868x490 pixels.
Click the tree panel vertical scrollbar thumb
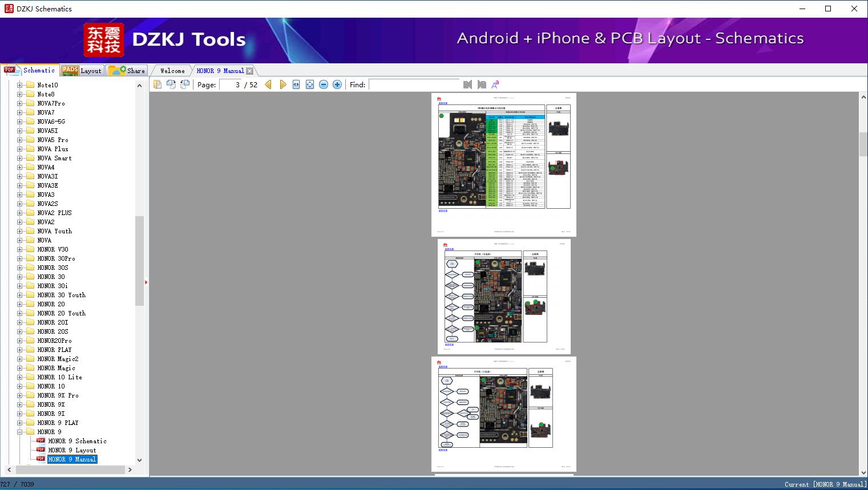pos(139,261)
